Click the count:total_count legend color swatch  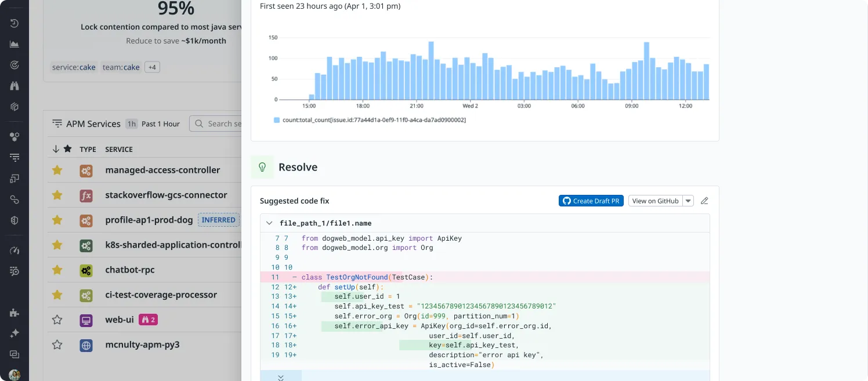[x=276, y=119]
